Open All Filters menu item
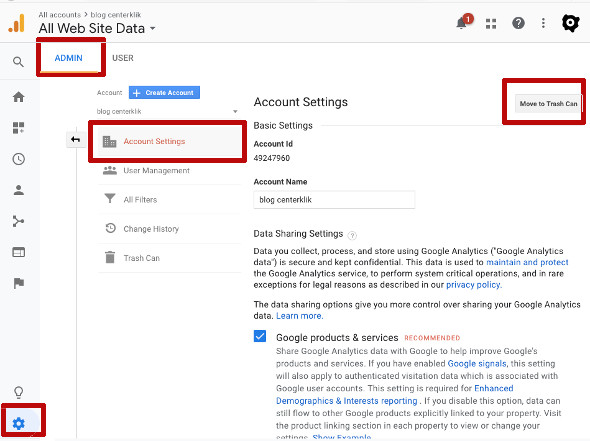This screenshot has width=590, height=441. [x=169, y=199]
